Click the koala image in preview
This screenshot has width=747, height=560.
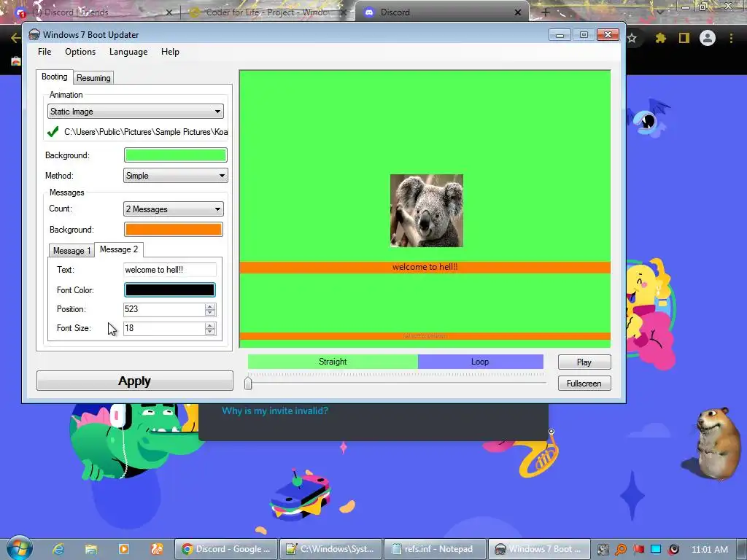[x=426, y=211]
